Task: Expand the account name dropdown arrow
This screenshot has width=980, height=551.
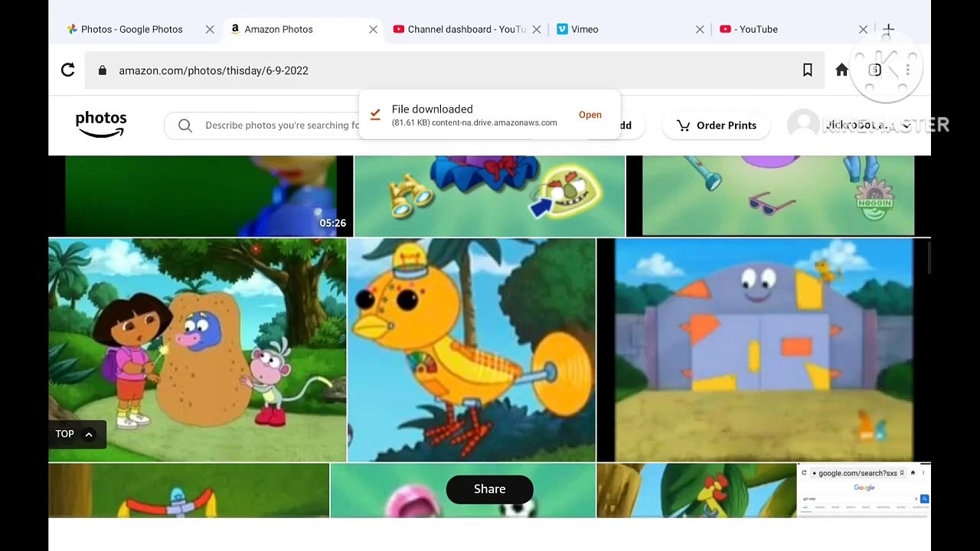Action: pos(906,126)
